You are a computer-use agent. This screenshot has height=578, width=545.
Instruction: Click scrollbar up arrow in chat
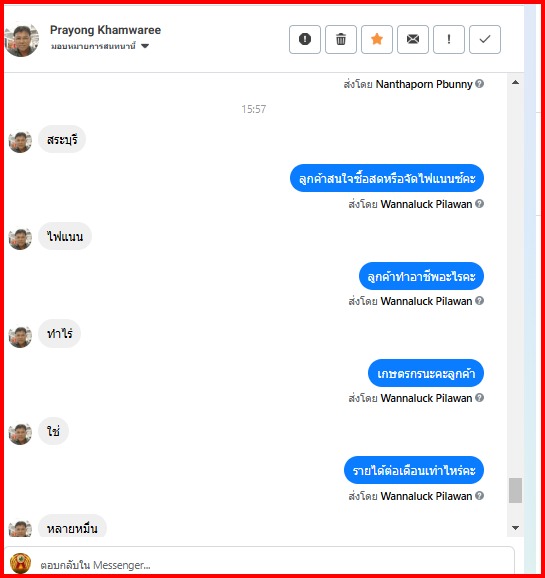pyautogui.click(x=516, y=83)
